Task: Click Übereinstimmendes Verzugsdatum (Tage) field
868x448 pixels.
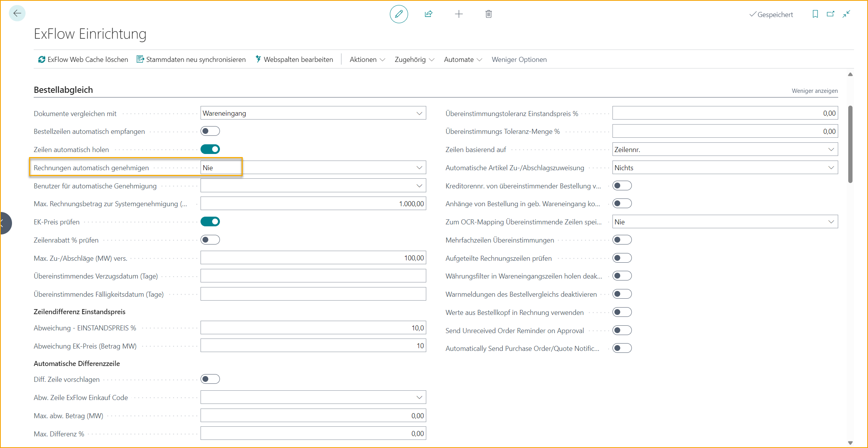Action: click(x=313, y=276)
